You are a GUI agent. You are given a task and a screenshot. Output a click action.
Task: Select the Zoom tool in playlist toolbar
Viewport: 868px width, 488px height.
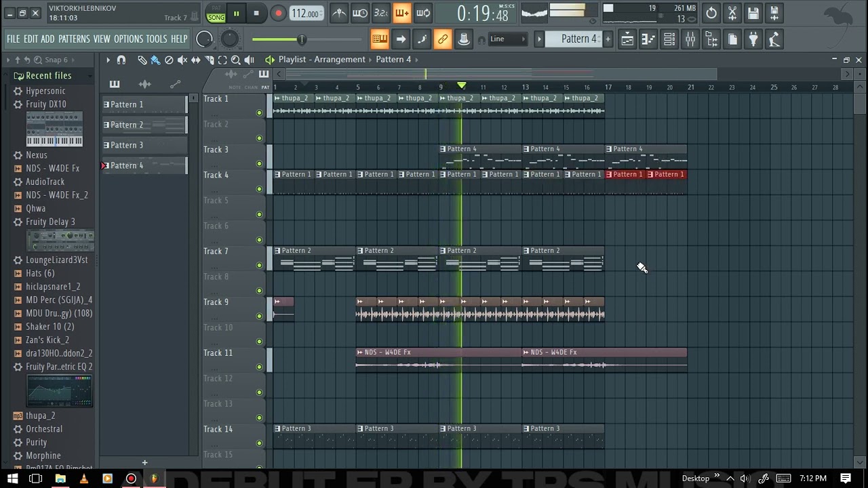pos(236,60)
